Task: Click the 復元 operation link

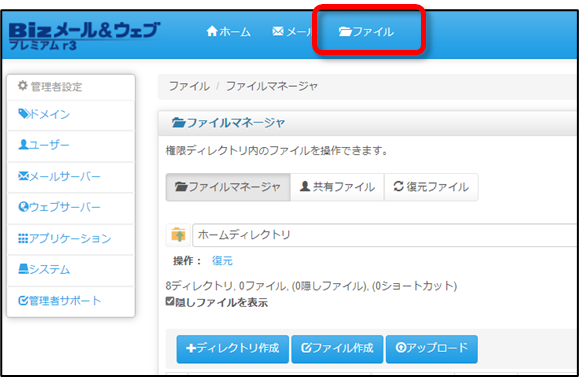Action: (x=222, y=261)
